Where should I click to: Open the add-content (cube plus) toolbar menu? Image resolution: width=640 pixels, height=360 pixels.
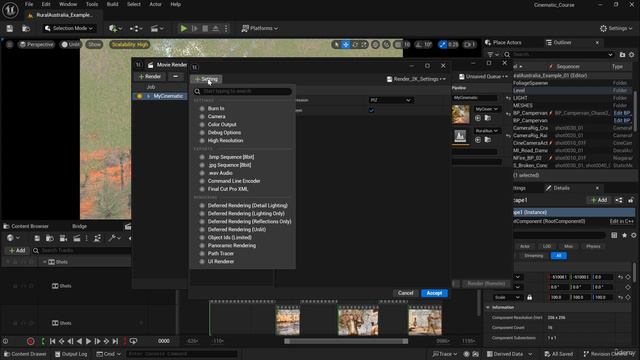[x=116, y=28]
